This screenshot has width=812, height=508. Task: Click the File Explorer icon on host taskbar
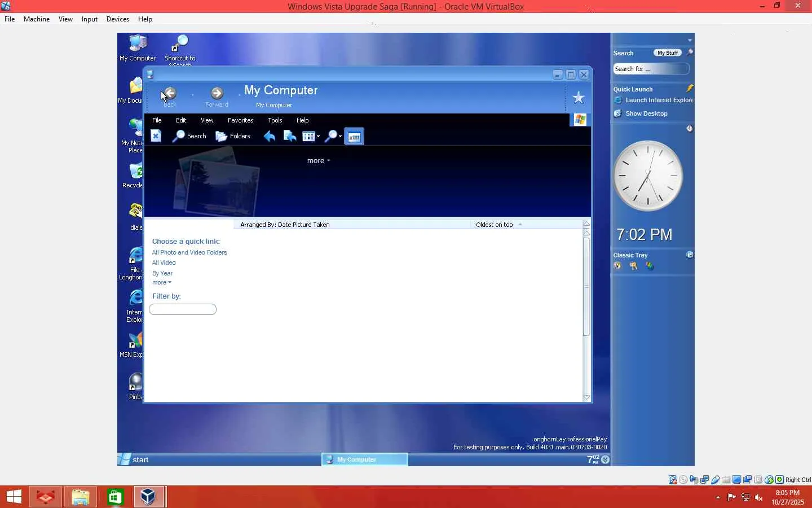pyautogui.click(x=80, y=497)
